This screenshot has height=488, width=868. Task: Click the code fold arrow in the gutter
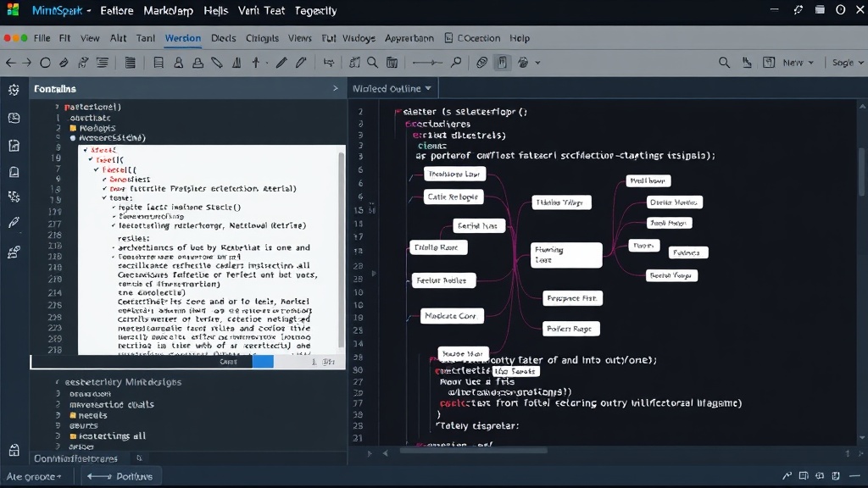point(374,274)
